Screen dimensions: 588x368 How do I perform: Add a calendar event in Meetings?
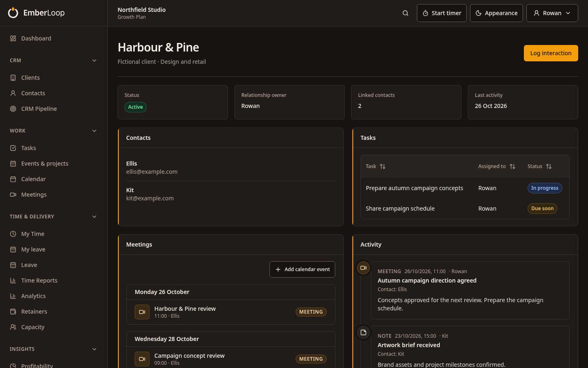click(x=302, y=269)
